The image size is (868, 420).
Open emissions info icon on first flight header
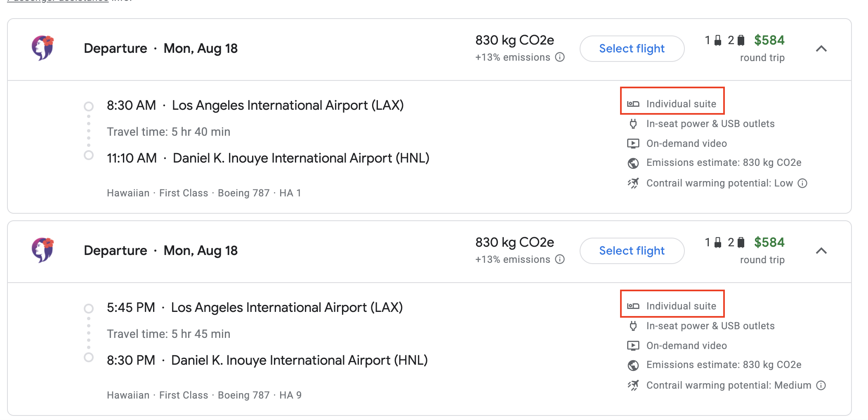[560, 57]
